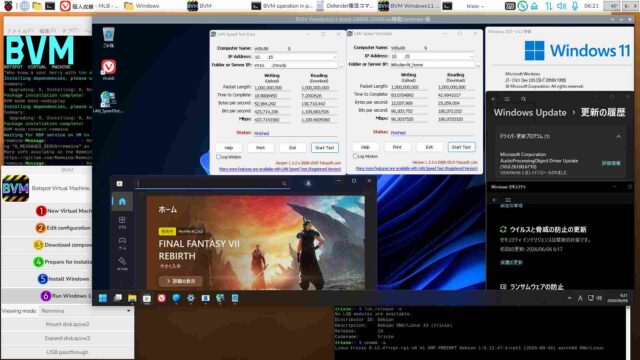This screenshot has height=360, width=640.
Task: Click the protection updates link in Windows Security
Action: pos(511,262)
